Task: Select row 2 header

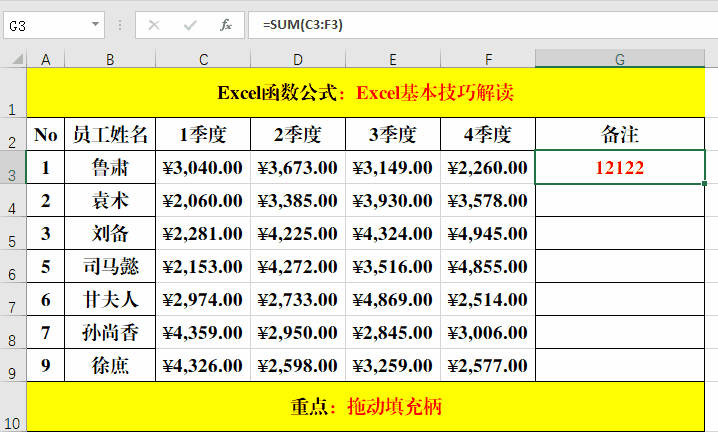Action: 13,134
